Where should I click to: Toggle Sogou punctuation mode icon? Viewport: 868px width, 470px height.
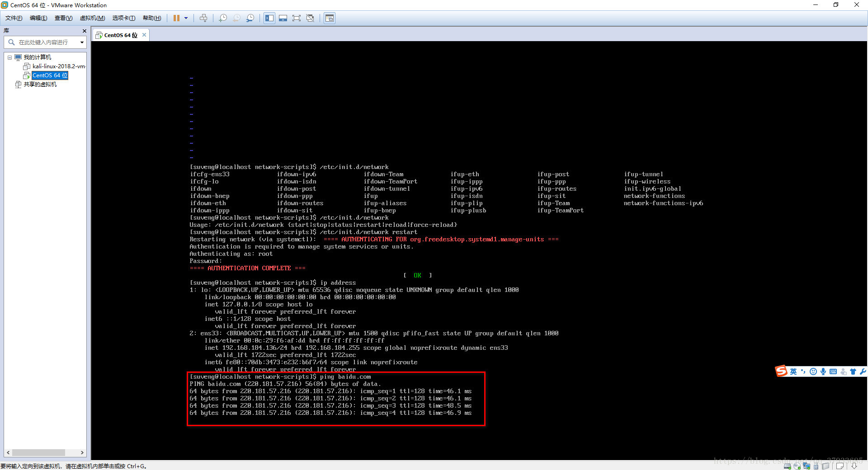pos(803,371)
